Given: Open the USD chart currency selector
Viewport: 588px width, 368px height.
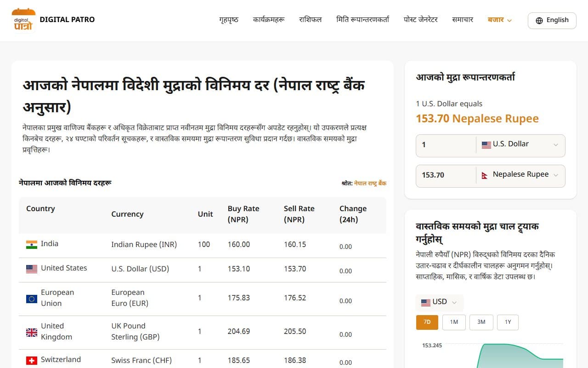Looking at the screenshot, I should point(440,302).
